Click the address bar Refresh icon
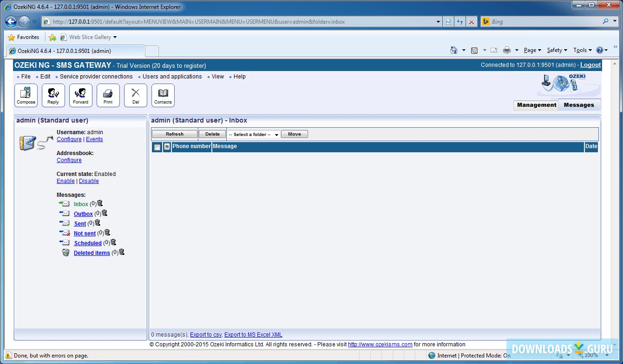 (x=460, y=22)
